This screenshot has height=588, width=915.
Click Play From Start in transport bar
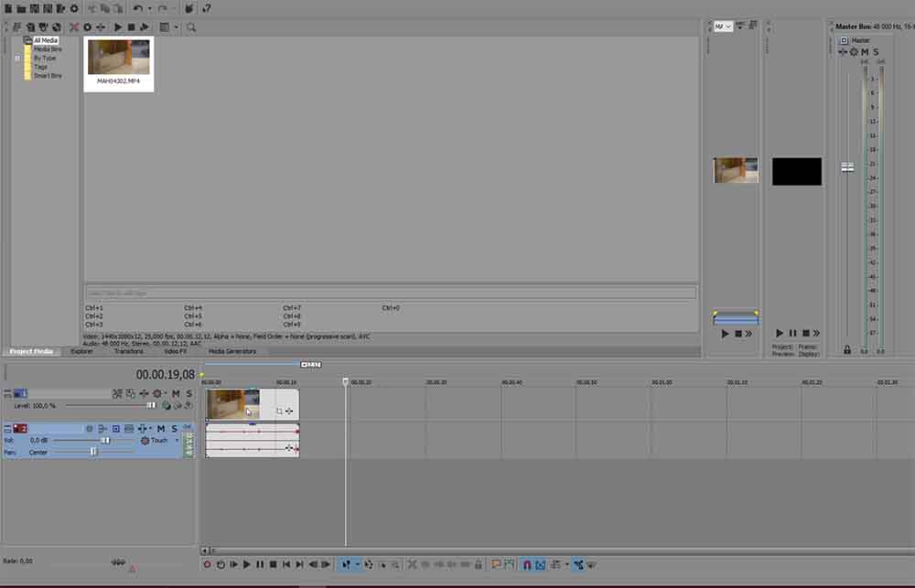233,564
